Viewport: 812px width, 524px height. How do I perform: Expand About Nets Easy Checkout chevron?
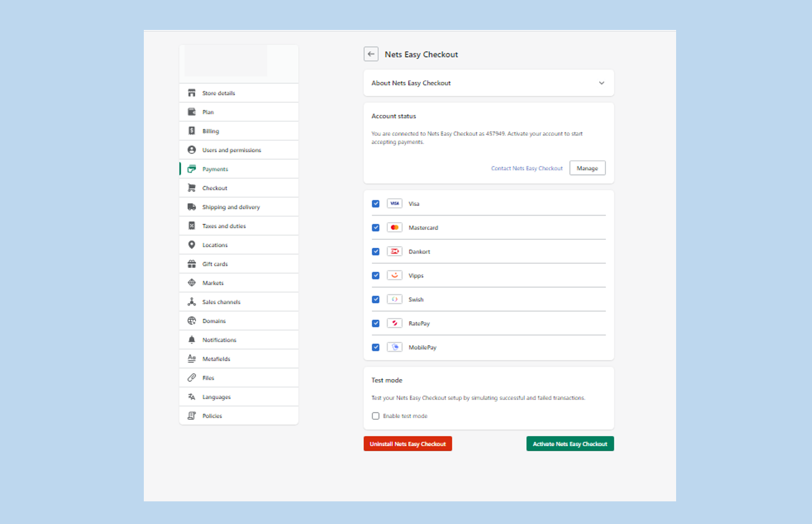coord(601,83)
